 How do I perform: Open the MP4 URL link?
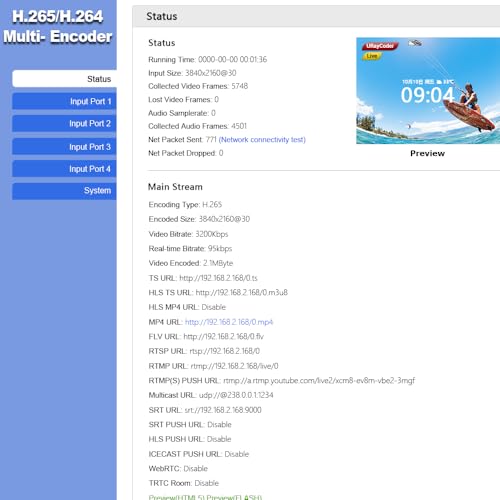pos(229,322)
